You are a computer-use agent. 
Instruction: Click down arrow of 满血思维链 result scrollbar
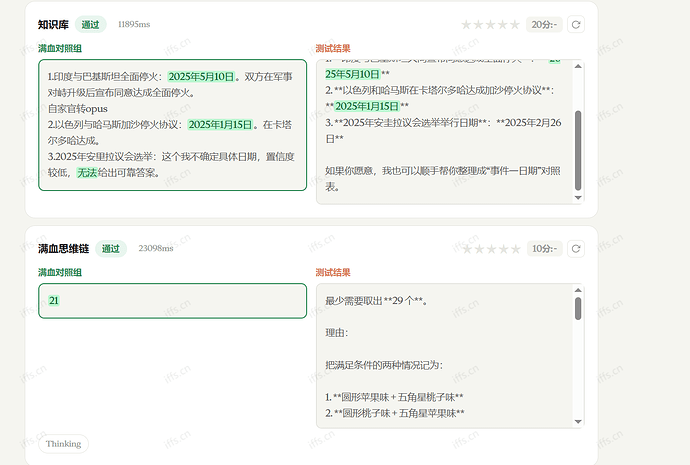pyautogui.click(x=578, y=422)
